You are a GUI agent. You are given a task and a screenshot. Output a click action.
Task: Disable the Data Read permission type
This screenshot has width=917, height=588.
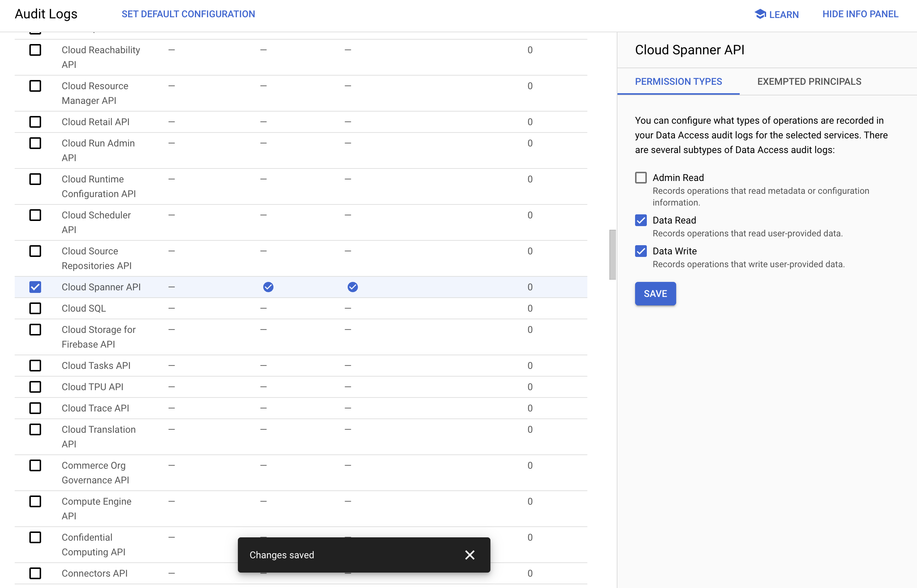(641, 220)
